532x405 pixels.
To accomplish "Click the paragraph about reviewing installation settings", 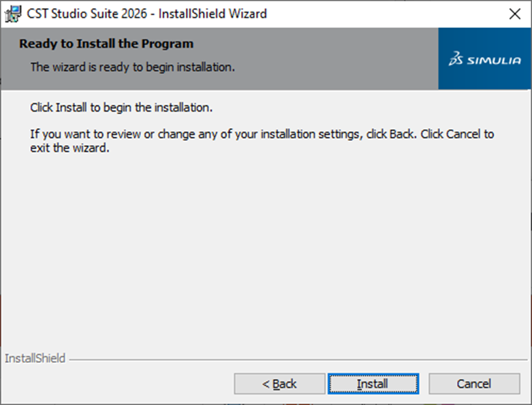I will coord(262,134).
